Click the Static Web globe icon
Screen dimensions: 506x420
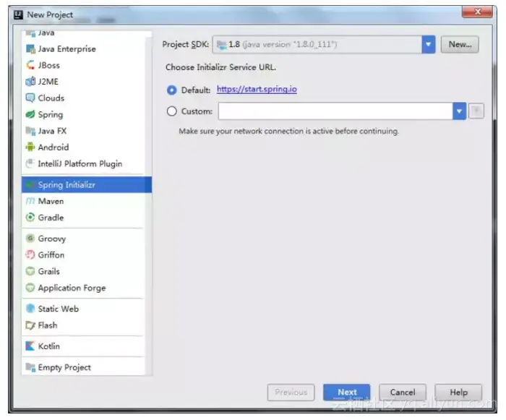[30, 309]
